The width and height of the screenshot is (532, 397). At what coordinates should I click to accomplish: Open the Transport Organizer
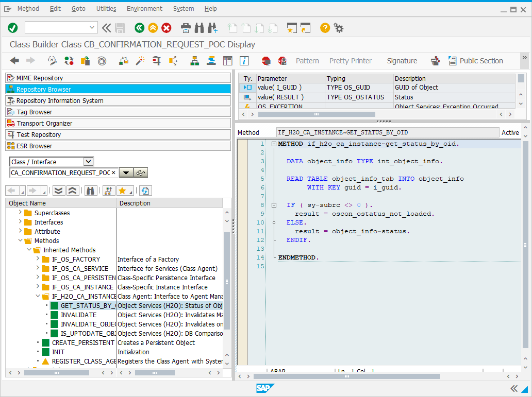(118, 124)
